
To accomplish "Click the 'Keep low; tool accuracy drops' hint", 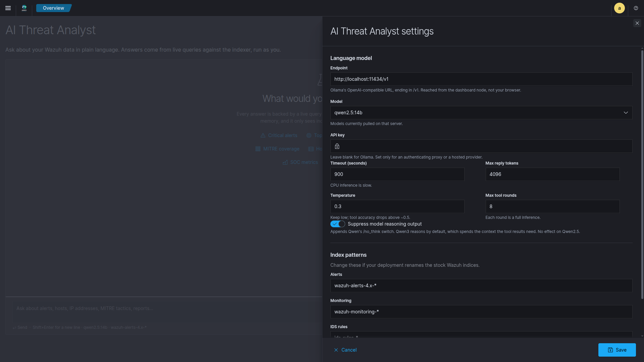I will click(370, 218).
